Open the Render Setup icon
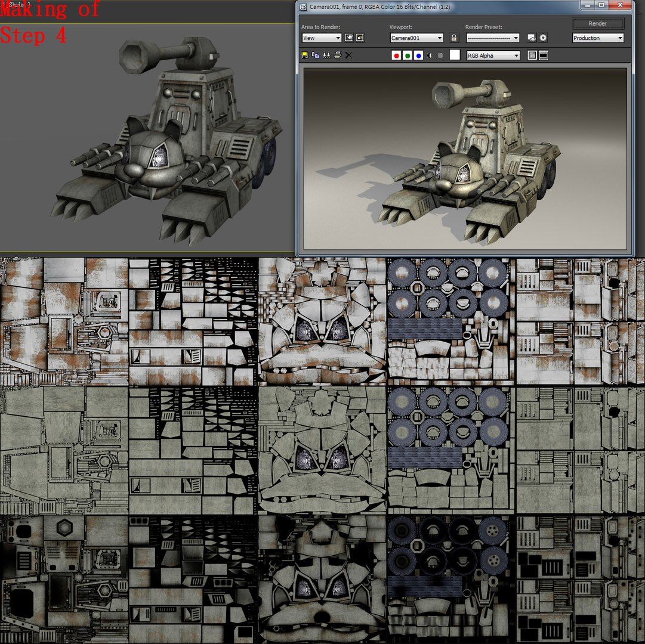This screenshot has width=645, height=644. [x=532, y=38]
